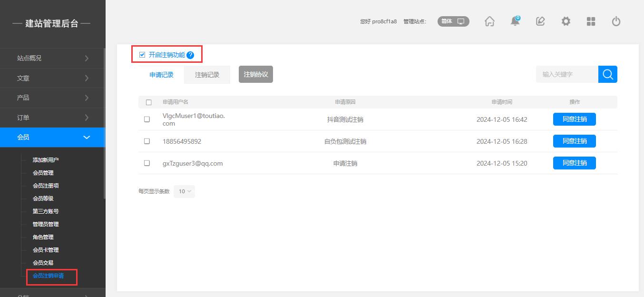Check the select-all checkbox in table header

click(149, 102)
